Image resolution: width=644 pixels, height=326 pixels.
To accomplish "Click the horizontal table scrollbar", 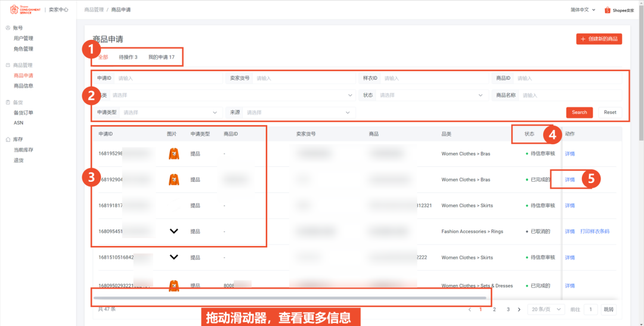I will (x=290, y=298).
